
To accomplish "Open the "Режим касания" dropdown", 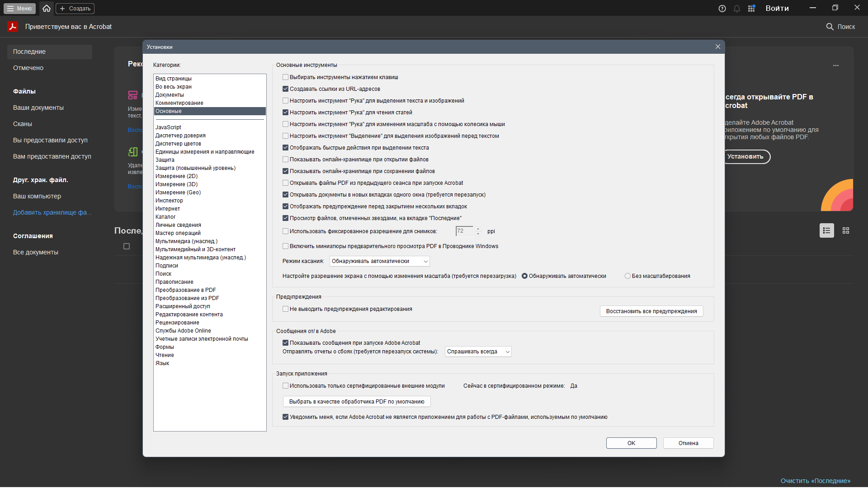I will (x=379, y=261).
